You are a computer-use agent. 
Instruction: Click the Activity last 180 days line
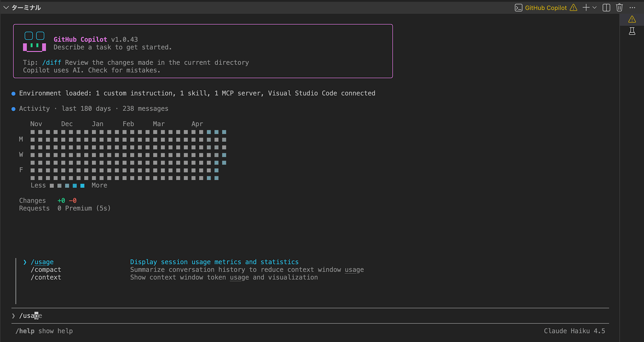pyautogui.click(x=94, y=109)
